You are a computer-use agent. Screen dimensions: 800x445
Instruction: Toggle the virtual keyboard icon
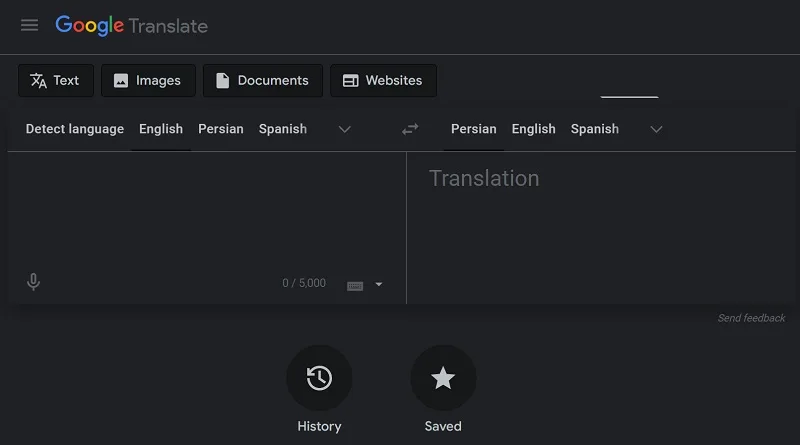tap(355, 285)
